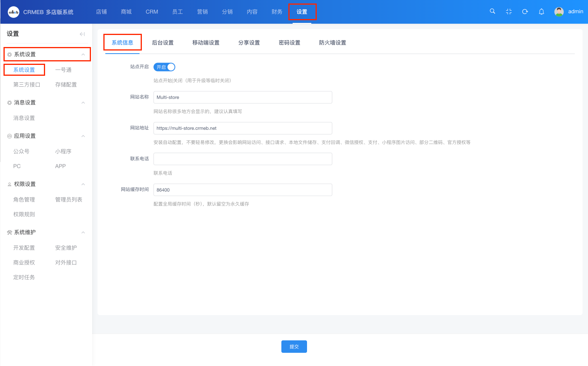
Task: Open 对外接口 sidebar item
Action: [x=66, y=263]
